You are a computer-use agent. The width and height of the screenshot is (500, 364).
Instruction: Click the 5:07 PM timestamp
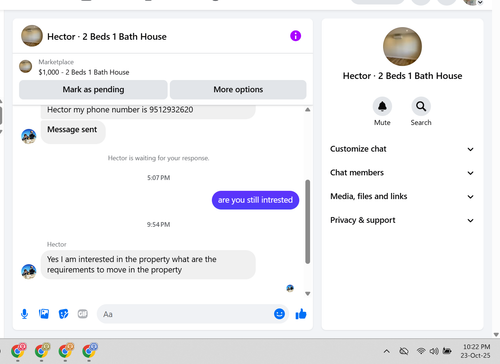click(x=159, y=178)
